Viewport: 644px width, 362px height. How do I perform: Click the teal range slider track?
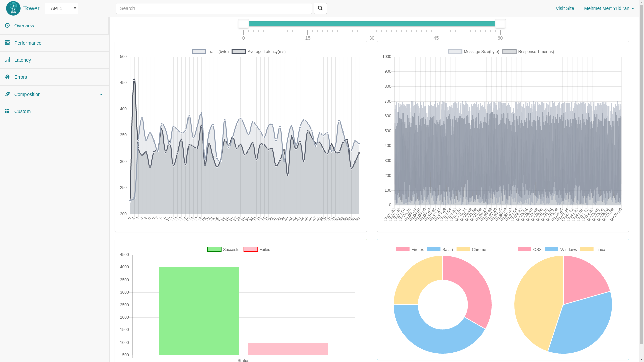(x=372, y=24)
